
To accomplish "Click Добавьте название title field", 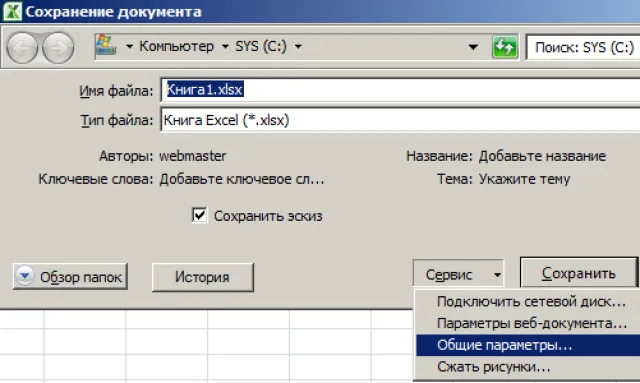I will [x=542, y=156].
